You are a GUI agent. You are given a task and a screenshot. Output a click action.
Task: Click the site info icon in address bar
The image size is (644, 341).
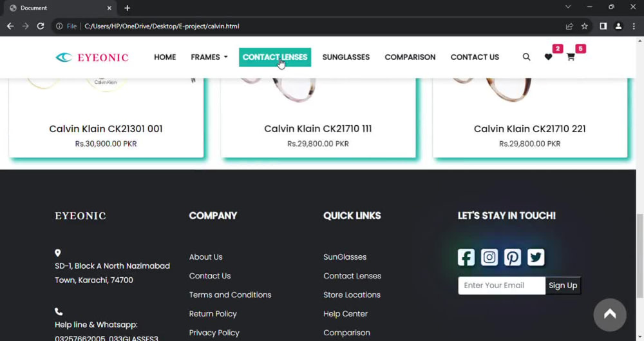pos(59,26)
